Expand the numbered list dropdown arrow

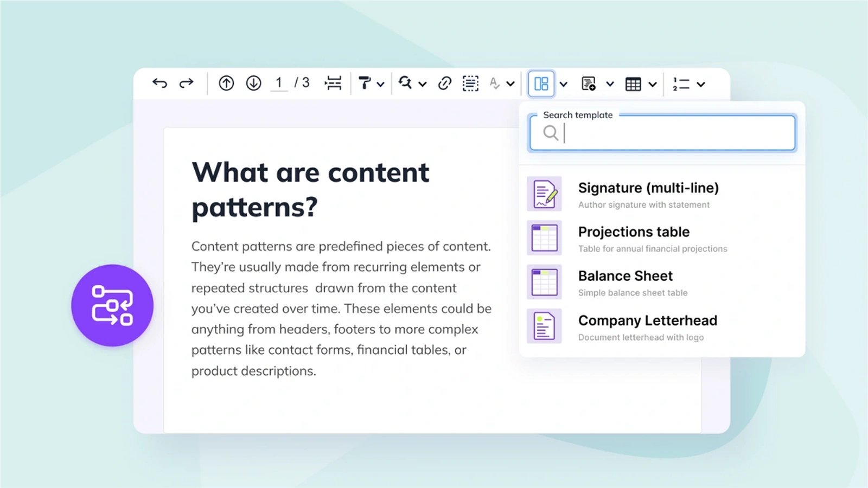pyautogui.click(x=701, y=84)
